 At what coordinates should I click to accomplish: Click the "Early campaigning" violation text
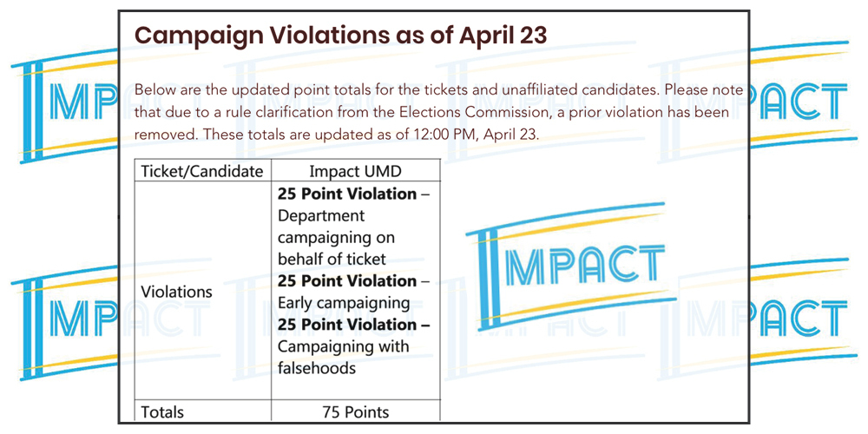343,303
